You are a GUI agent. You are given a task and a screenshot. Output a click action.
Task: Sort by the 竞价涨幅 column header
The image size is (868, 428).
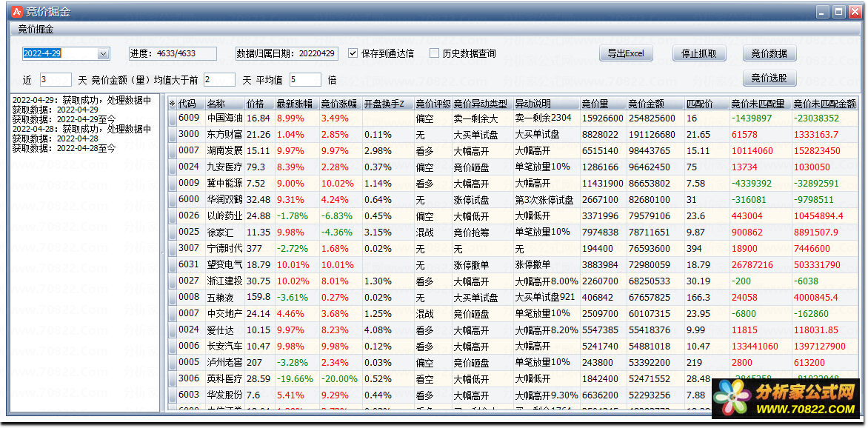(x=341, y=104)
